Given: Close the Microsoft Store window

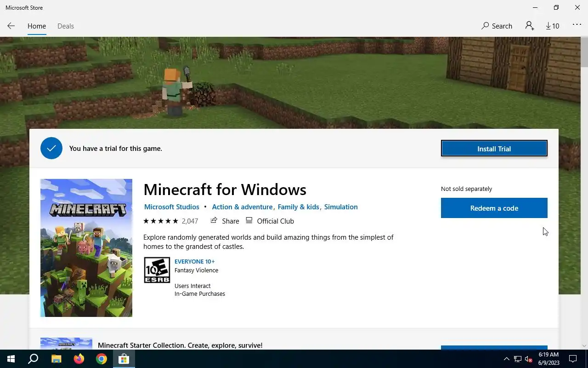Looking at the screenshot, I should click(577, 8).
